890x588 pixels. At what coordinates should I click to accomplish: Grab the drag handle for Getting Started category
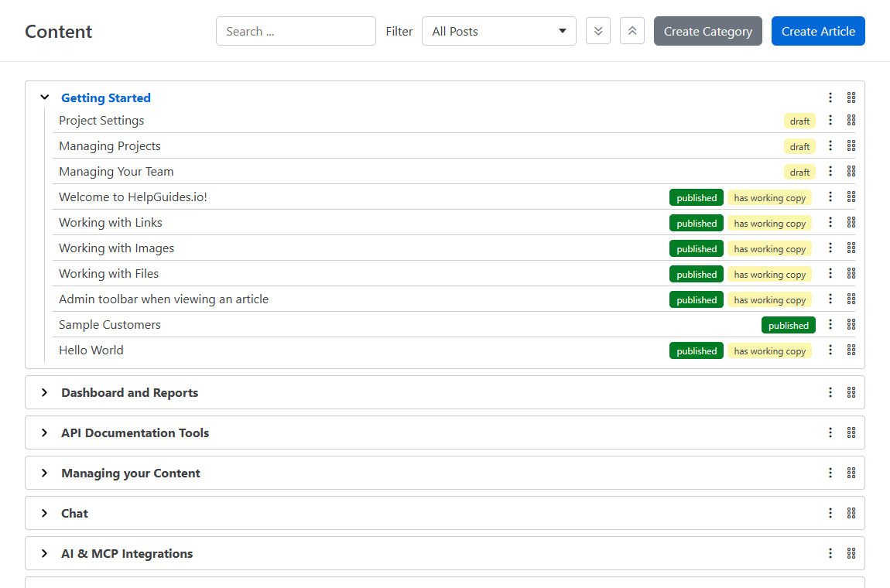point(851,97)
